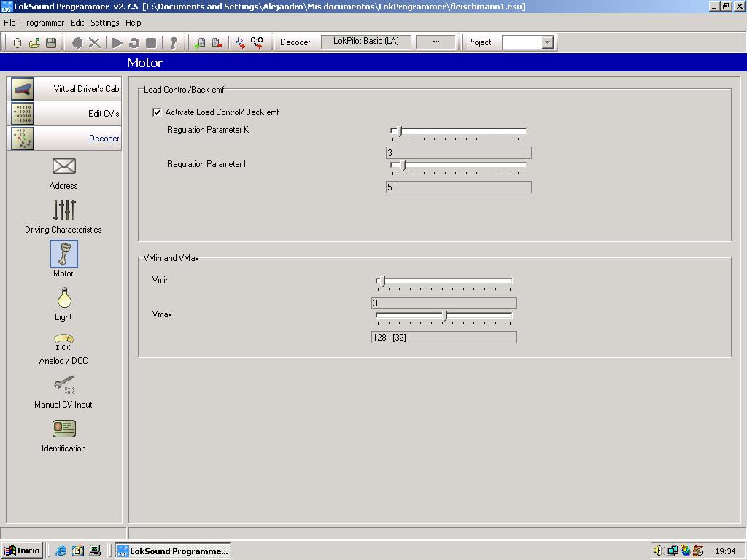The height and width of the screenshot is (560, 747).
Task: Click the New file toolbar icon
Action: pyautogui.click(x=18, y=43)
